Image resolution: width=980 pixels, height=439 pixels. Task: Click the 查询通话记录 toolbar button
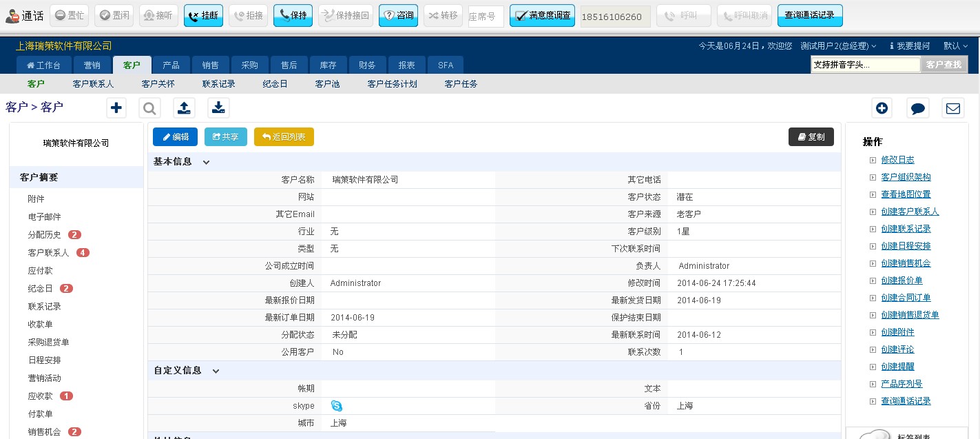click(x=810, y=16)
